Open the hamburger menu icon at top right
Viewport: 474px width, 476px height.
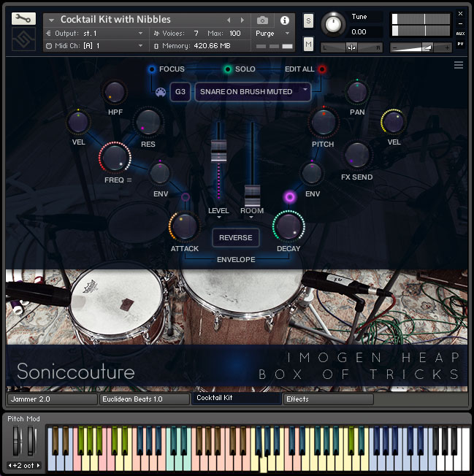pos(458,65)
